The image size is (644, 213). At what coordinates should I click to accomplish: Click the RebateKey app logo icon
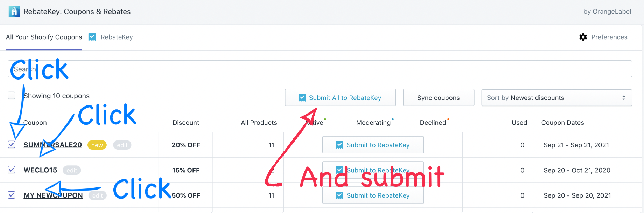(14, 12)
